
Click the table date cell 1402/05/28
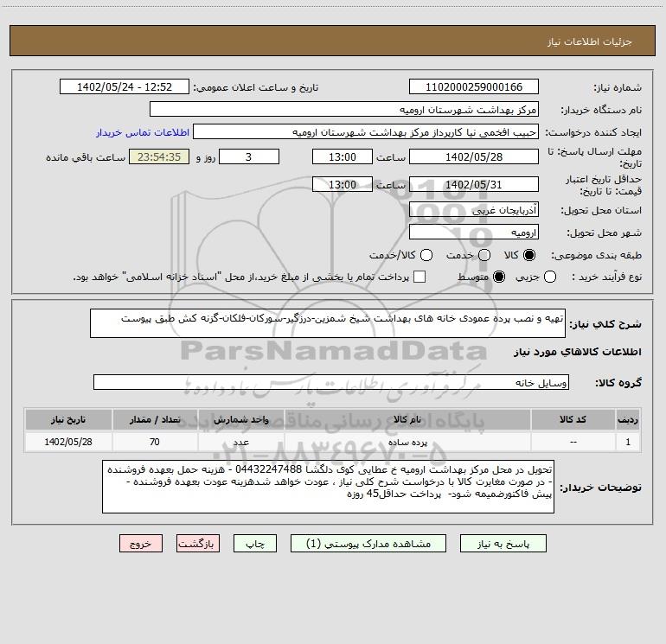pos(68,442)
